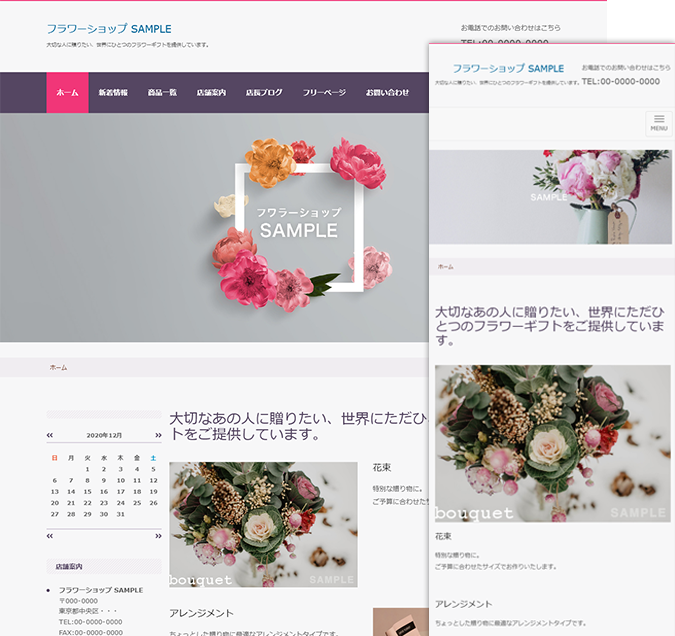Screen dimensions: 675x636
Task: Click the mobile view フラワーショップ SAMPLE title
Action: click(507, 69)
